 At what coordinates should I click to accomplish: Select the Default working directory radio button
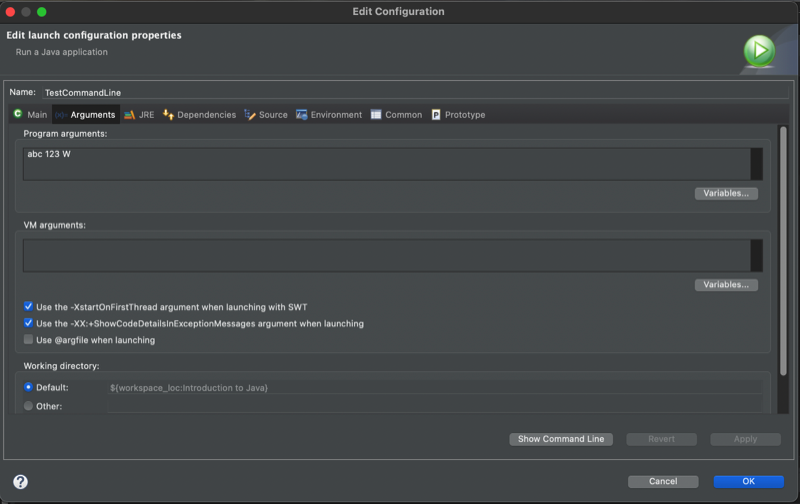coord(29,387)
